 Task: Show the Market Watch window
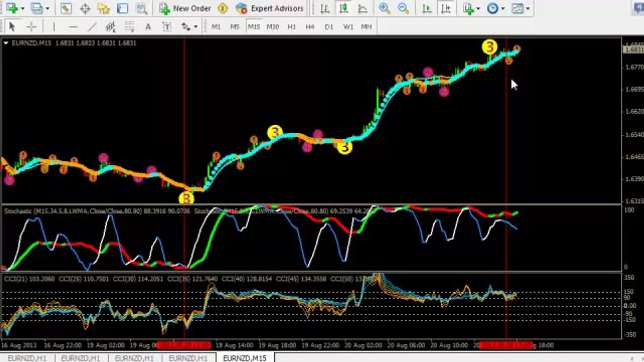coord(65,8)
